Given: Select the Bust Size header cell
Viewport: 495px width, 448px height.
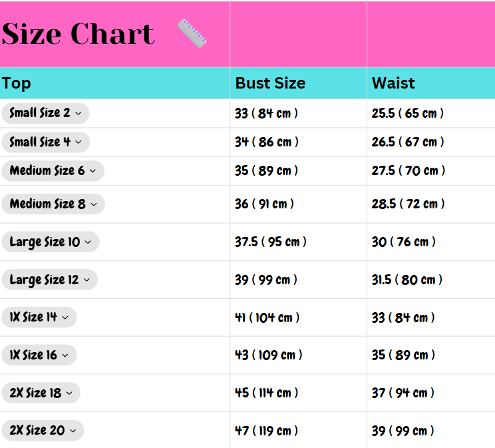Looking at the screenshot, I should (298, 83).
